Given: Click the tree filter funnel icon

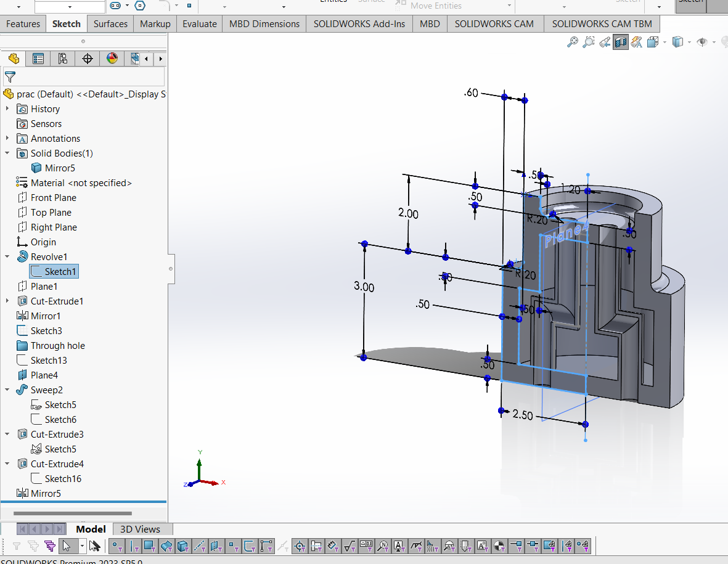Looking at the screenshot, I should pos(10,76).
